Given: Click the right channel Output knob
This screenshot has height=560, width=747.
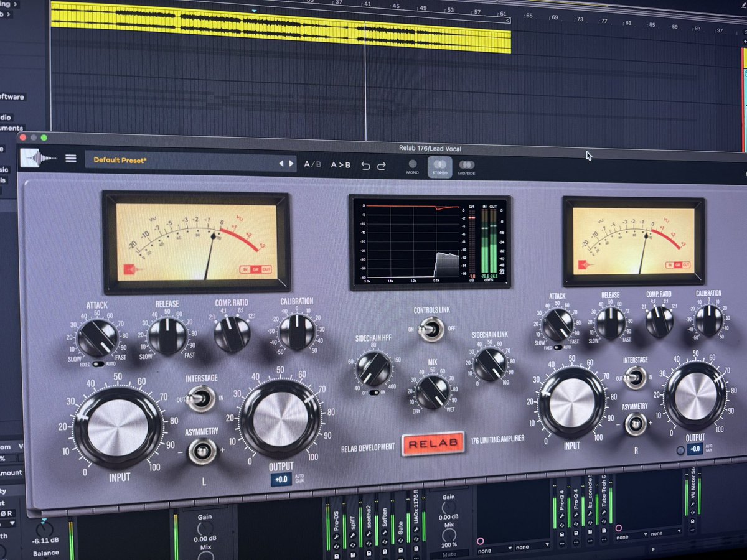Looking at the screenshot, I should [695, 395].
